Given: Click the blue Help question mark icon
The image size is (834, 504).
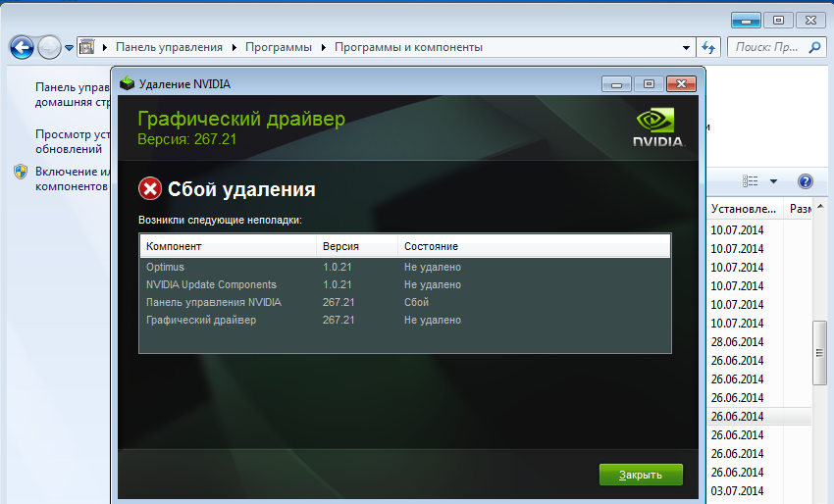Looking at the screenshot, I should tap(806, 181).
